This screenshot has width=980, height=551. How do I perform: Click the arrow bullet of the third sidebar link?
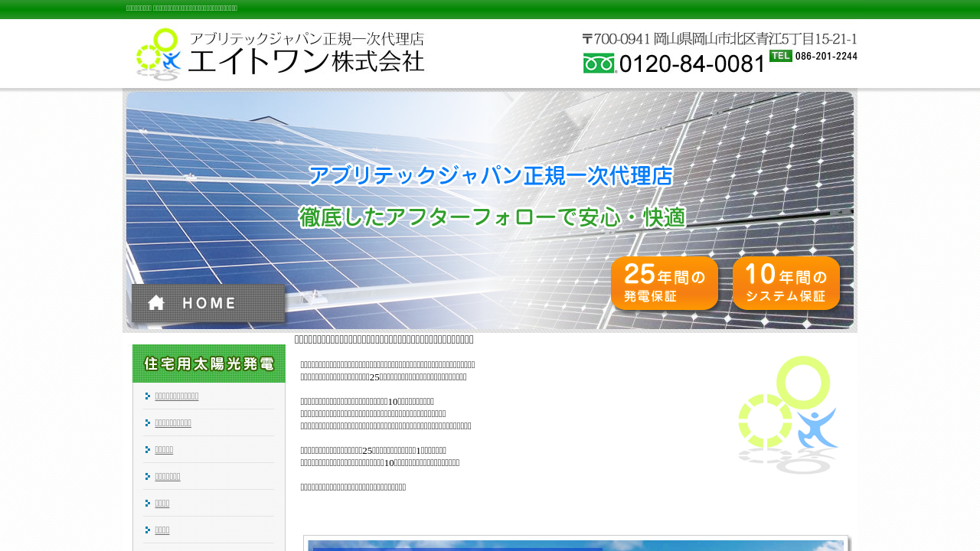tap(148, 450)
